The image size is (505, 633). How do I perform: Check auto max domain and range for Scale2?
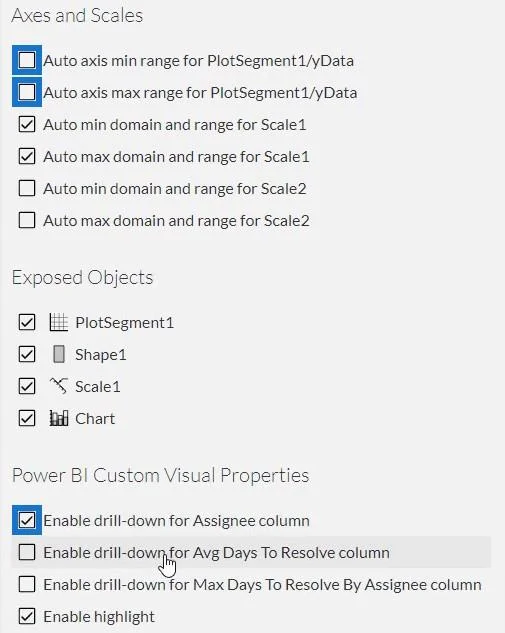[x=27, y=220]
